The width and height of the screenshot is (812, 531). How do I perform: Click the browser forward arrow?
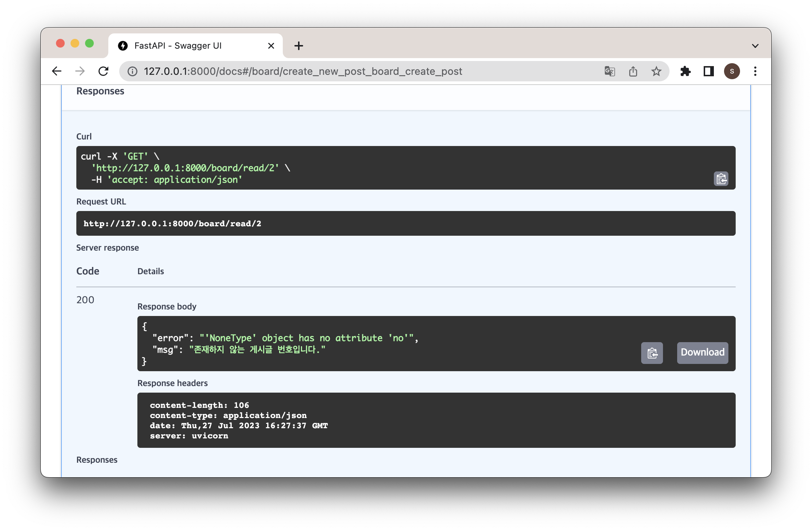point(80,71)
